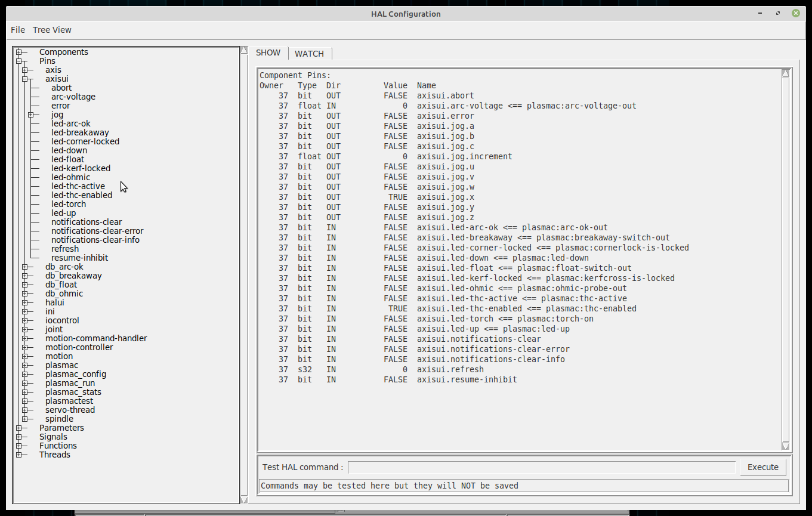Select motion-command-handler in the tree

point(96,338)
